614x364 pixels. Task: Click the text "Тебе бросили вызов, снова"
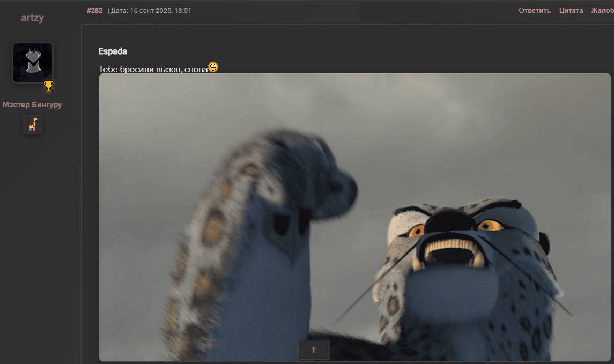pyautogui.click(x=153, y=69)
